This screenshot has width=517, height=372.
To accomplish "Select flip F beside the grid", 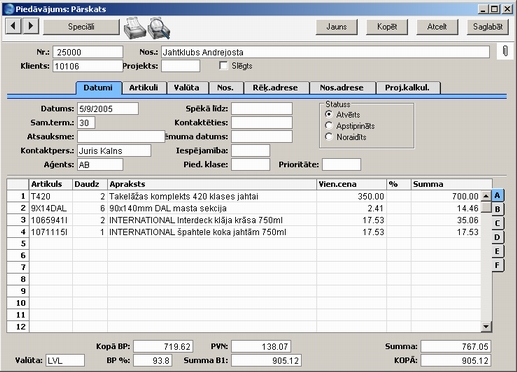I will click(497, 265).
